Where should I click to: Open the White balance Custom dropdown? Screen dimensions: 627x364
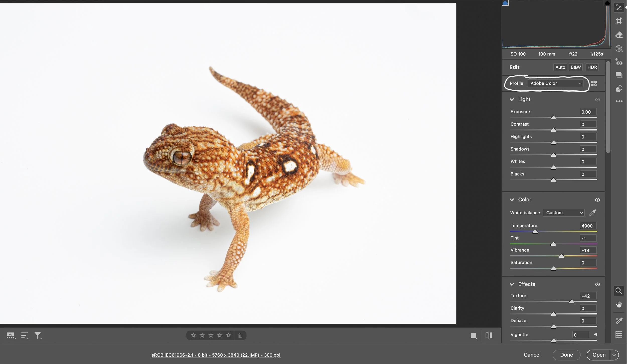(564, 213)
